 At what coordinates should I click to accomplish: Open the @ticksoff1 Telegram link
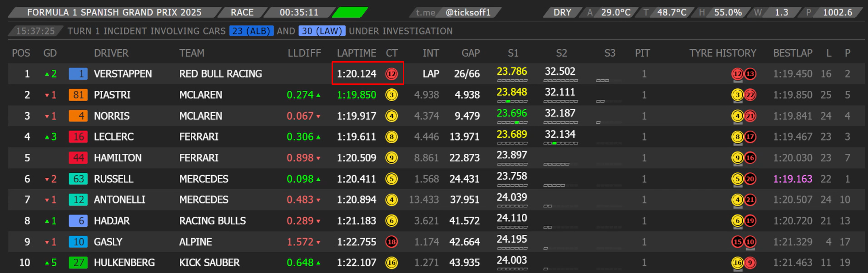(468, 12)
